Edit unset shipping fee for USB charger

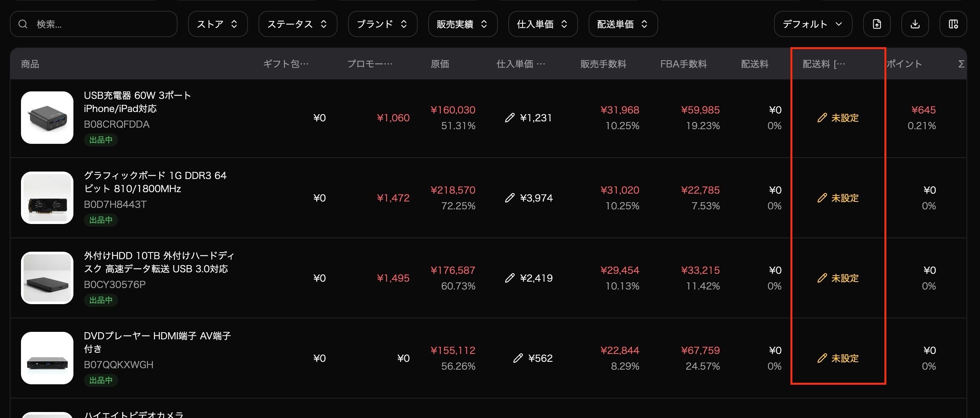(838, 118)
